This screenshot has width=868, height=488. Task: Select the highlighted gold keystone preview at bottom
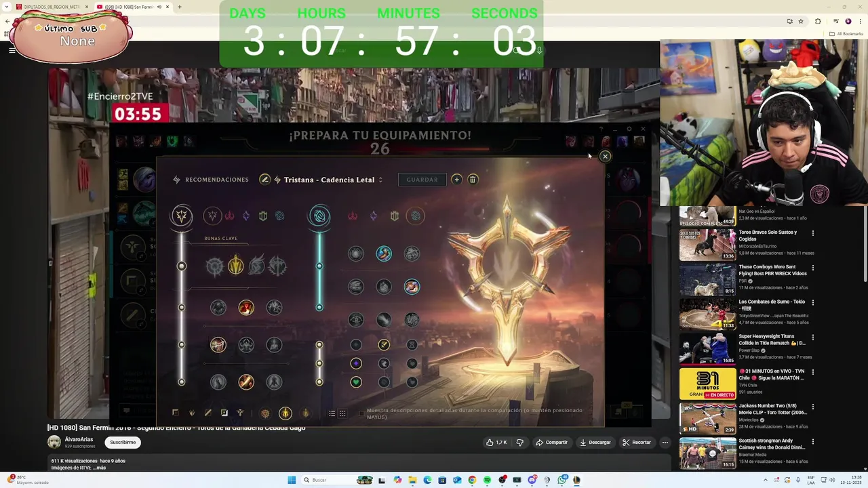click(x=285, y=413)
